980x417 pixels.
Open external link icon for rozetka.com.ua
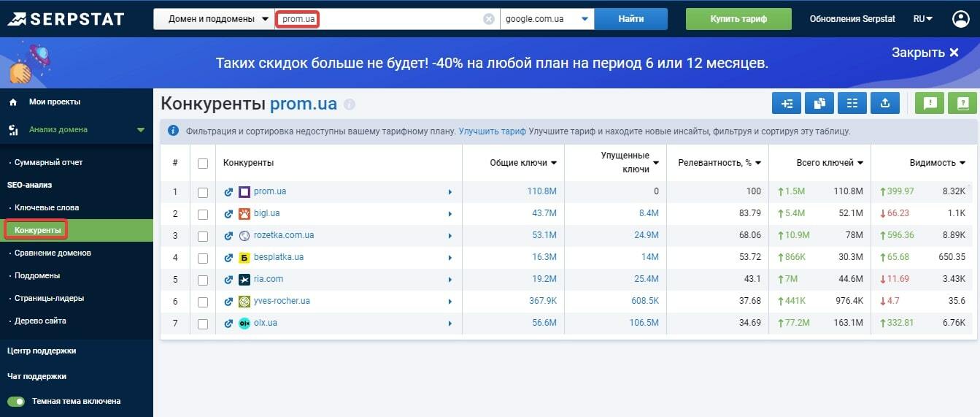coord(228,236)
